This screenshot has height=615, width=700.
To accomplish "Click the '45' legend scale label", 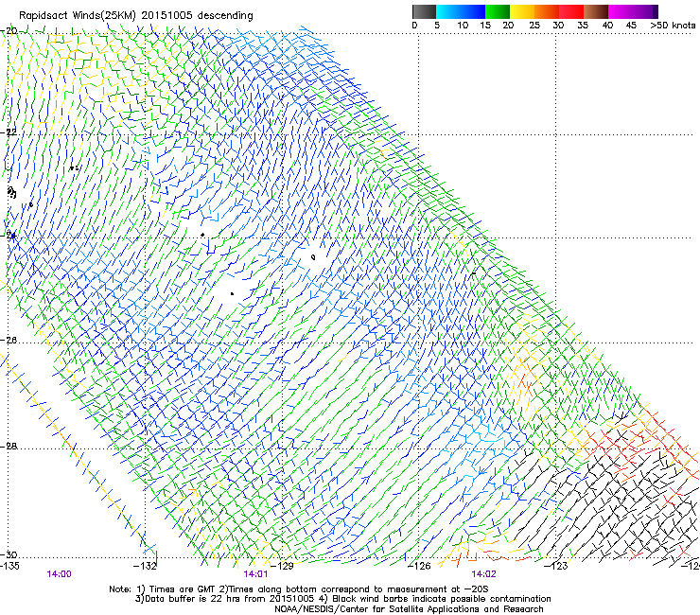I will 631,26.
